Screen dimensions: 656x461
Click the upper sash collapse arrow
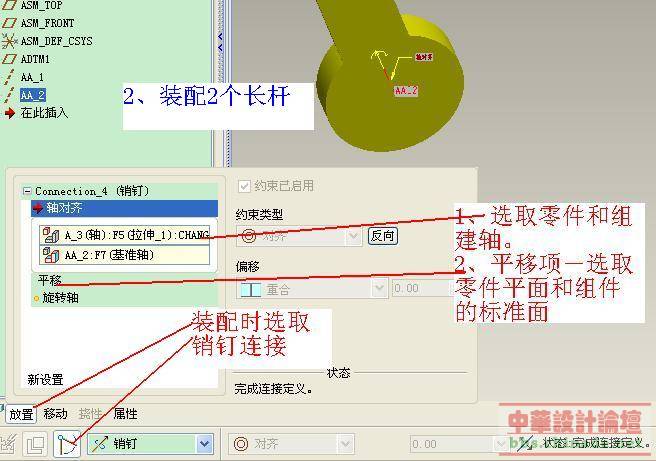[220, 37]
